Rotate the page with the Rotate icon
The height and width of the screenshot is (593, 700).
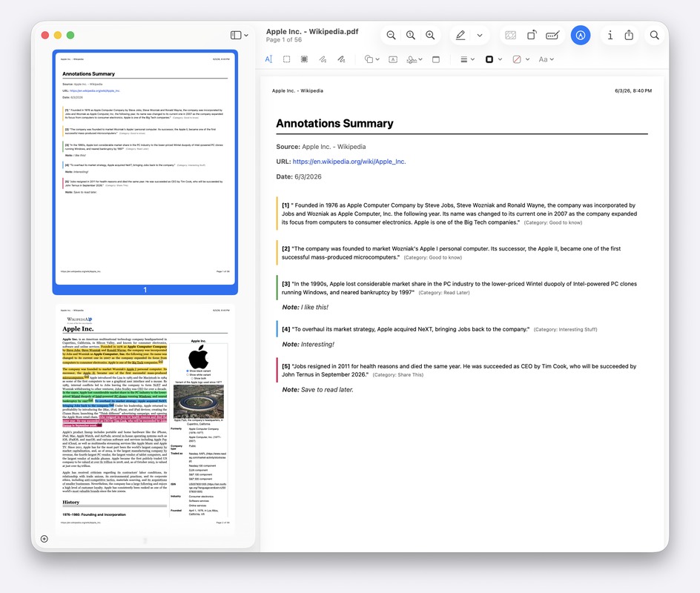tap(532, 36)
